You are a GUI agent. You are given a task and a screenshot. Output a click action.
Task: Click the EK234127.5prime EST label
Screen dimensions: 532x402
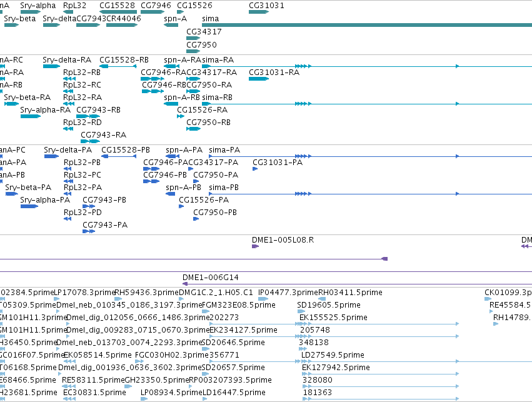(x=243, y=330)
